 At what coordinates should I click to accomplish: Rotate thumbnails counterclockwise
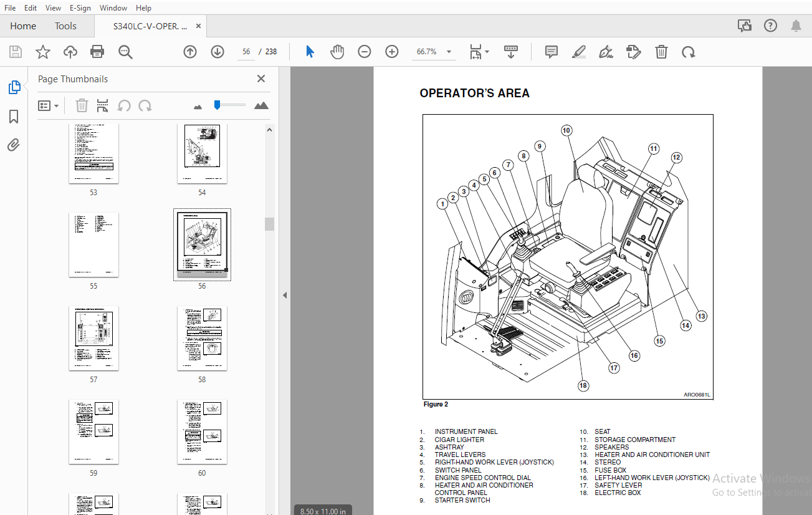tap(124, 106)
